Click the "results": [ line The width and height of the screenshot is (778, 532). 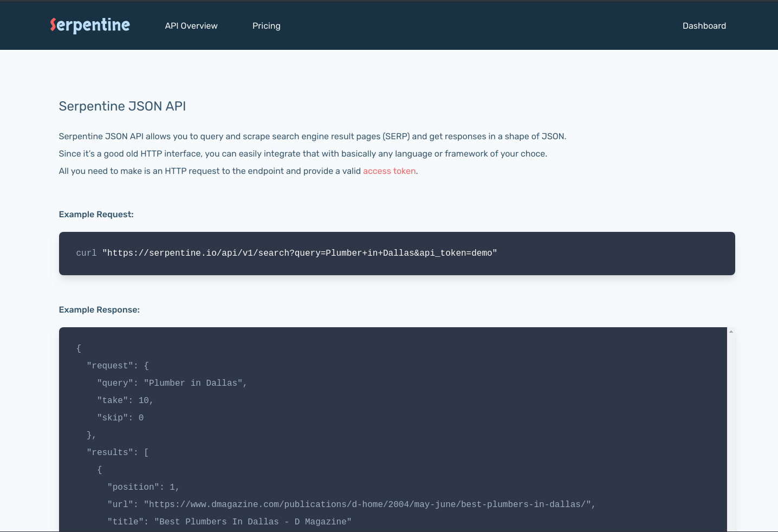tap(118, 452)
